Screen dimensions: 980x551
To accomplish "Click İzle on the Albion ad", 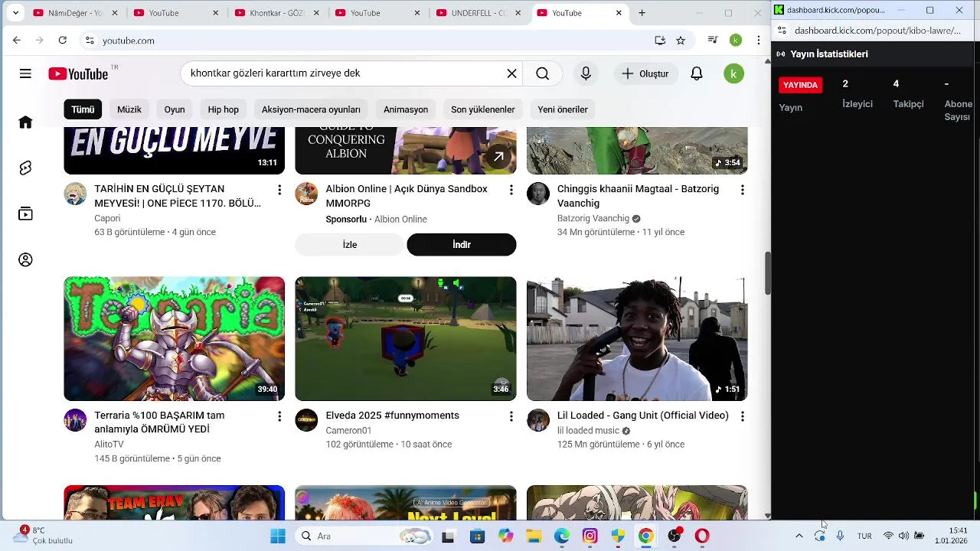I will coord(350,245).
